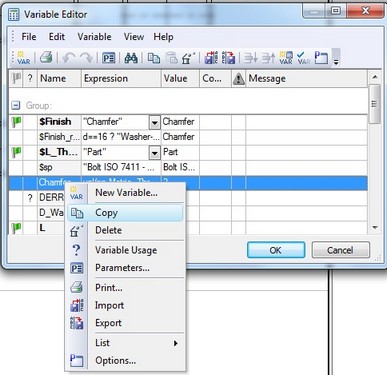Choose New Variable... from context menu
The height and width of the screenshot is (375, 387).
pos(125,193)
